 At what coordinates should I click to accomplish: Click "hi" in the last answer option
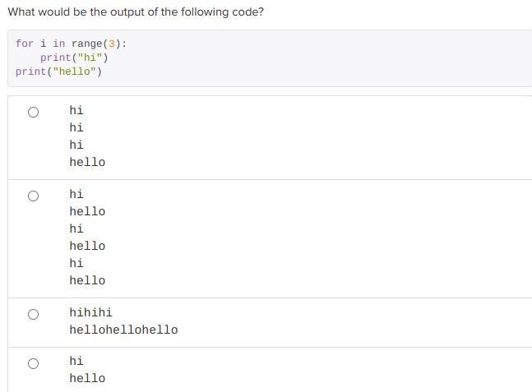click(76, 362)
